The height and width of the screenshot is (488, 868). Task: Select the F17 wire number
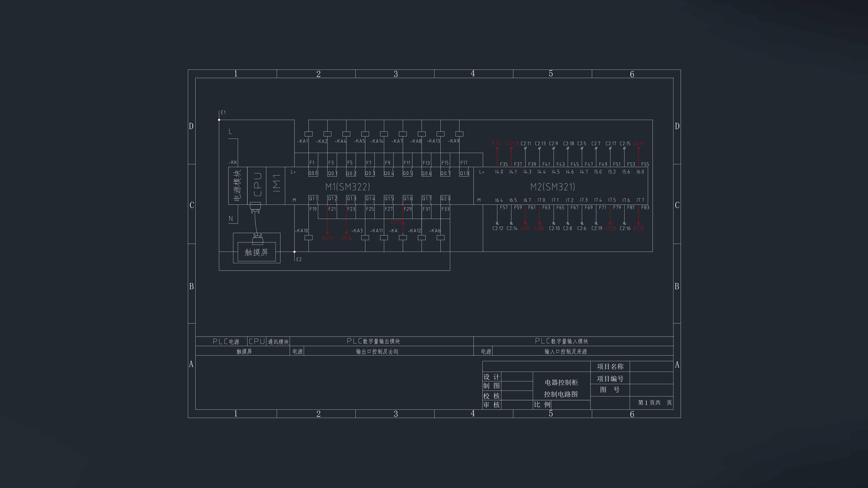[x=464, y=163]
